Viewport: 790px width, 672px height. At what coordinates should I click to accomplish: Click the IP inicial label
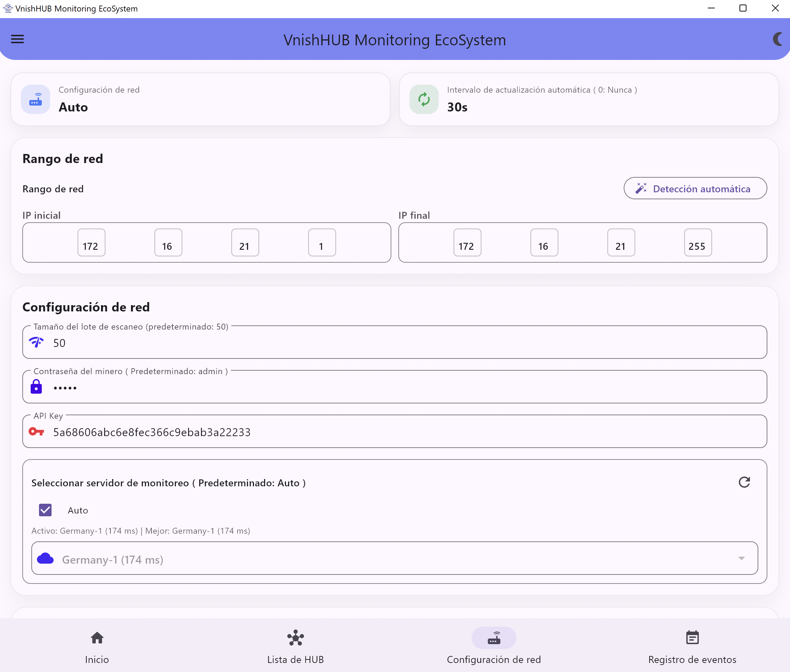pyautogui.click(x=41, y=215)
